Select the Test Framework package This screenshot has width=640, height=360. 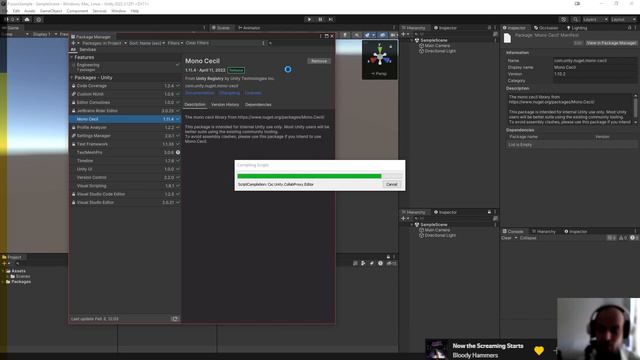click(x=125, y=144)
